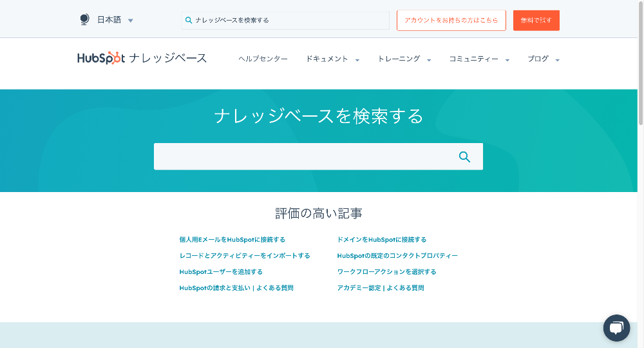644x348 pixels.
Task: Click the page vertical scrollbar thumb
Action: [640, 63]
